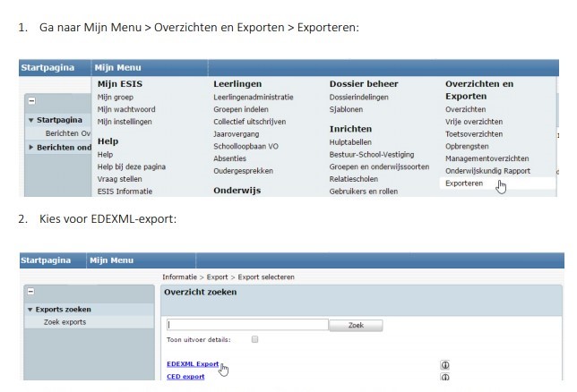Open Dossierindelingen menu entry
577x392 pixels.
click(358, 97)
